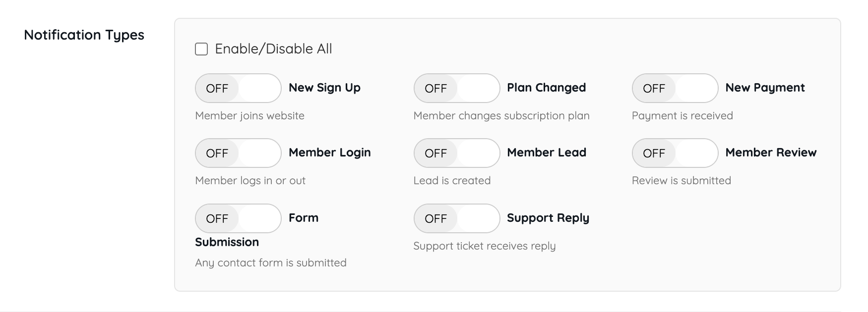Click the Member Lead label
The width and height of the screenshot is (868, 312).
coord(546,153)
